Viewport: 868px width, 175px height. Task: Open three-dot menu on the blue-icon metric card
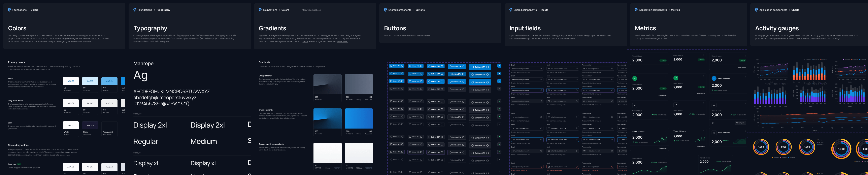click(745, 77)
